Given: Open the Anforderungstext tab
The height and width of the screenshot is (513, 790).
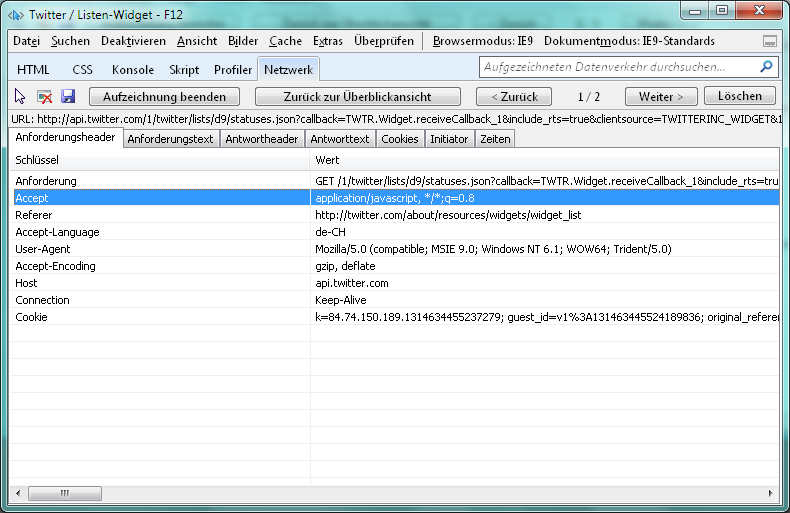Looking at the screenshot, I should pos(170,139).
